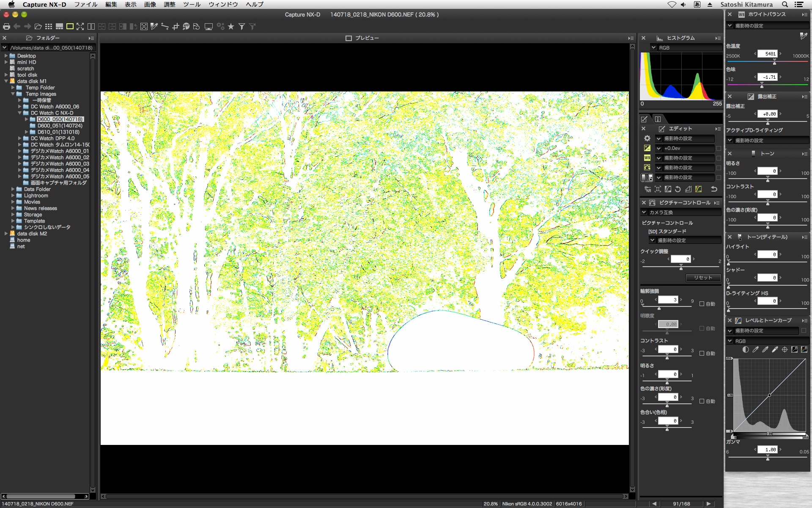Select the crop tool in toolbar

coord(176,27)
